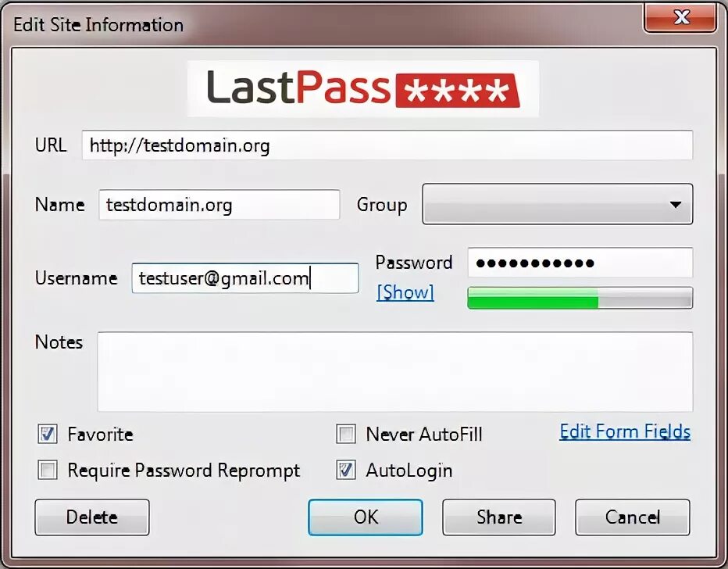This screenshot has height=569, width=728.
Task: Click the LastPass logo banner
Action: [363, 88]
